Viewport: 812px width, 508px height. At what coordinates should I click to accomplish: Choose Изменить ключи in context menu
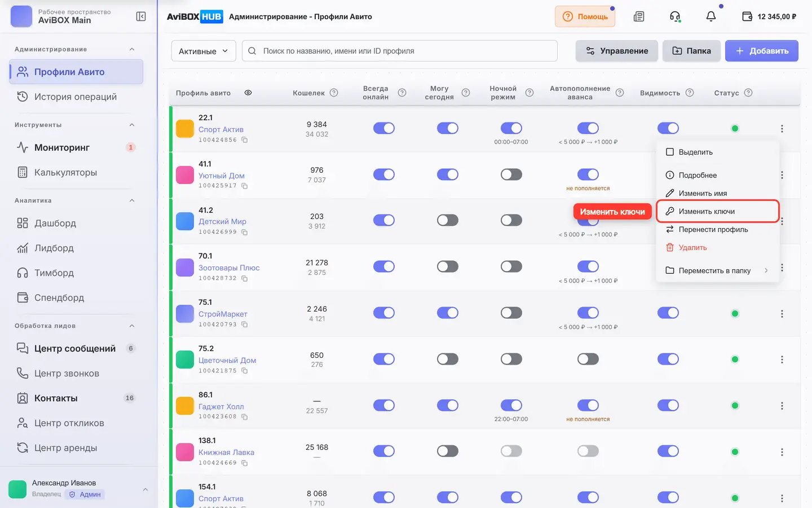point(718,211)
